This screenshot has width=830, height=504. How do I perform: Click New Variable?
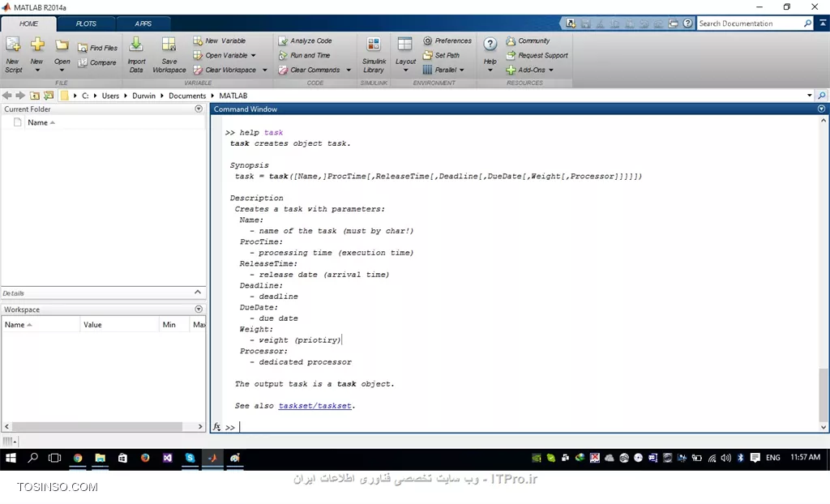[219, 41]
